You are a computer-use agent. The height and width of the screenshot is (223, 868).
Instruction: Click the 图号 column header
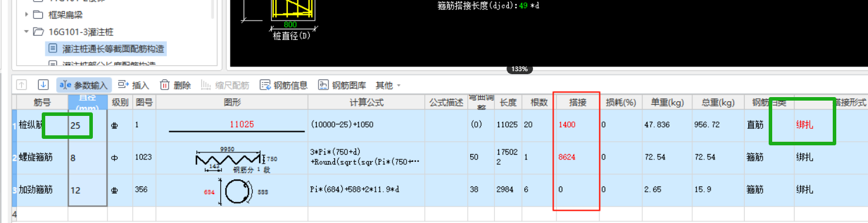pyautogui.click(x=145, y=102)
